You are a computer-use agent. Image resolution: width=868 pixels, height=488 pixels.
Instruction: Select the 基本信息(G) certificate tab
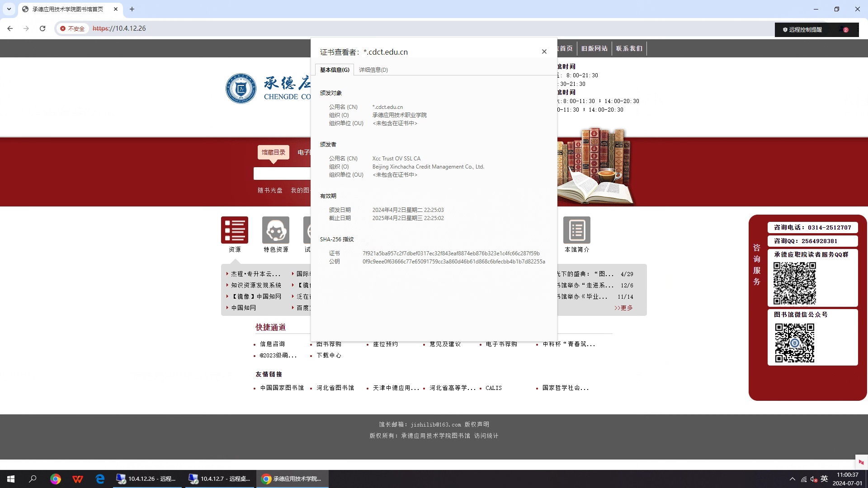[x=335, y=70]
